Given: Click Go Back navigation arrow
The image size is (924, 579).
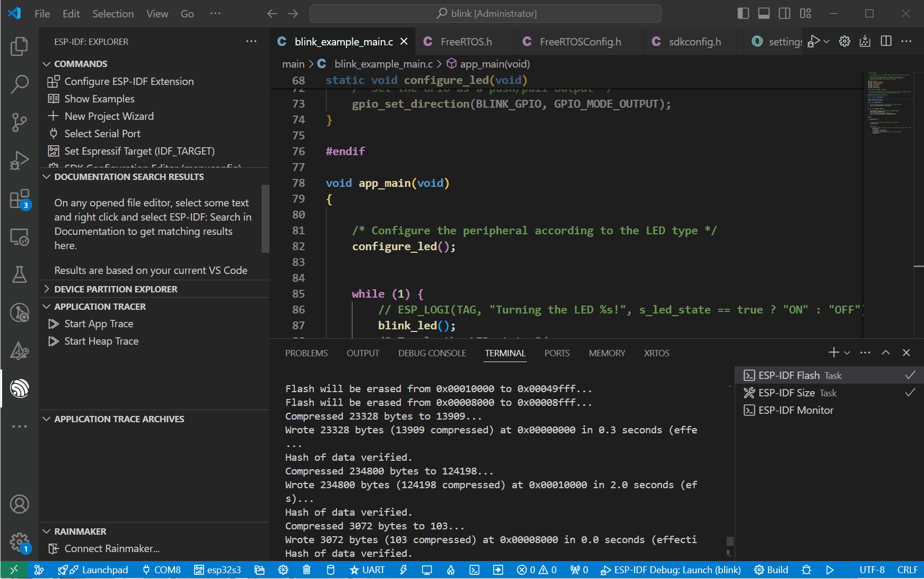Looking at the screenshot, I should 272,14.
